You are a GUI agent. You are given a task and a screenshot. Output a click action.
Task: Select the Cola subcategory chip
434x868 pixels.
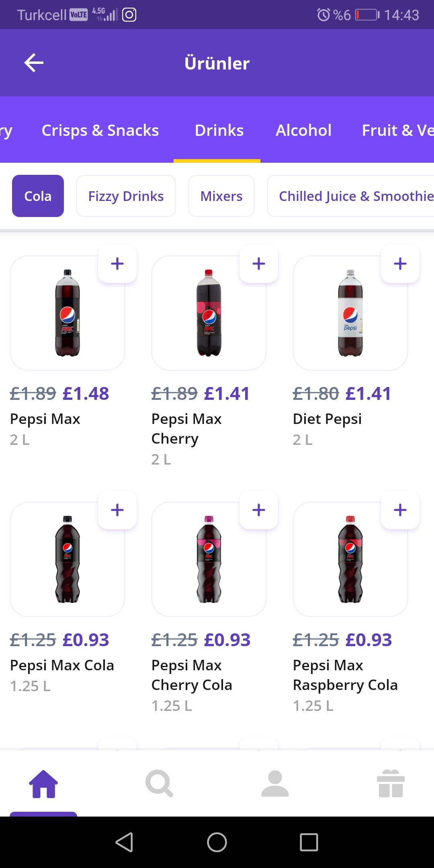click(38, 196)
